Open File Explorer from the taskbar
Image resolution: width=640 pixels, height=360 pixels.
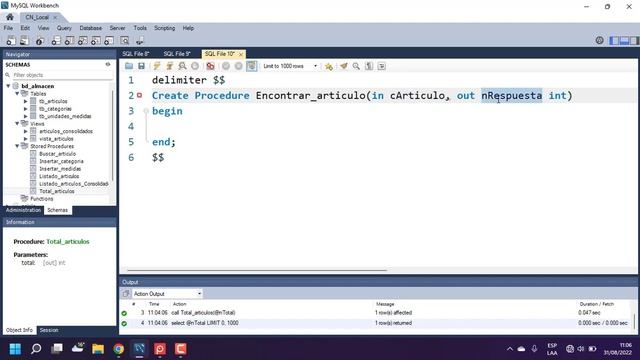point(98,349)
